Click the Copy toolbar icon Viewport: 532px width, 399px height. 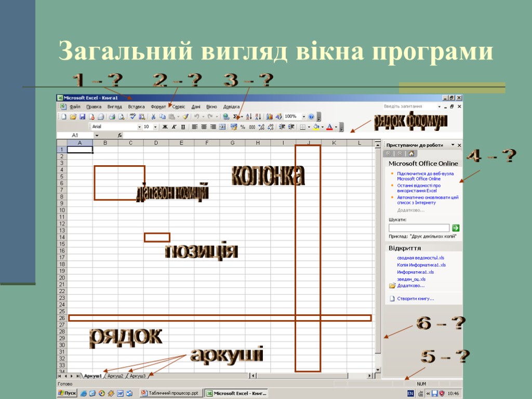point(163,117)
